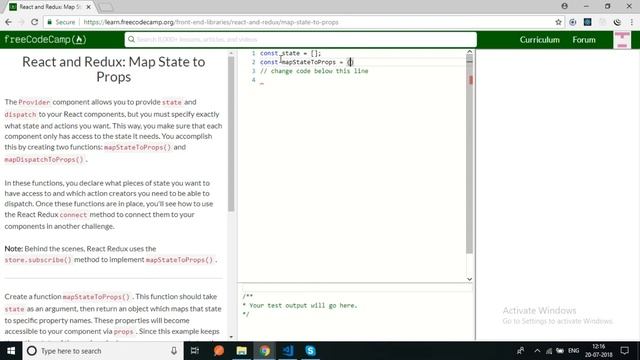This screenshot has width=640, height=360.
Task: Open Task View from the taskbar
Action: coord(195,351)
